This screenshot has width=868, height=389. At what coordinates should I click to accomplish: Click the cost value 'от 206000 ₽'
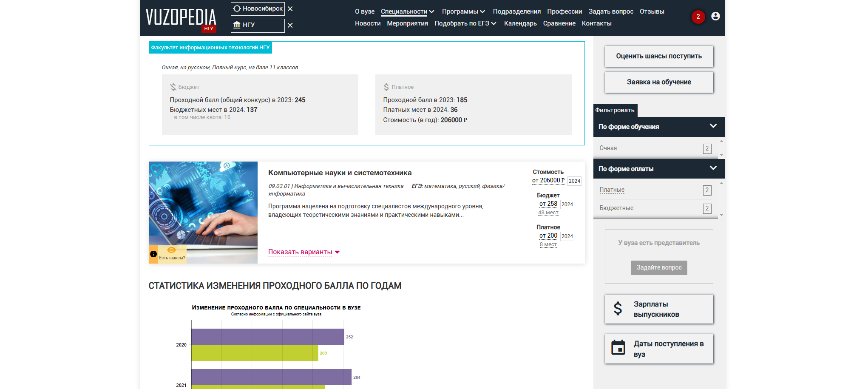pyautogui.click(x=548, y=180)
